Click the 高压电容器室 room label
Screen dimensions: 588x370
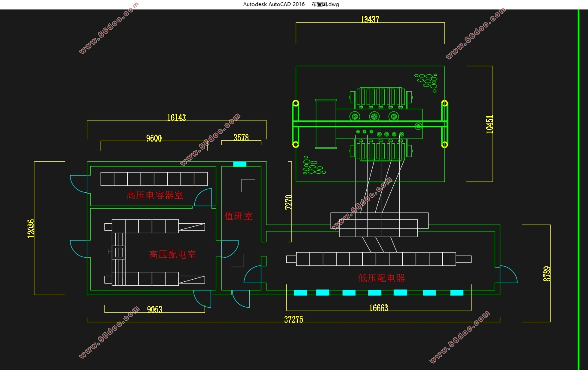[x=155, y=195]
